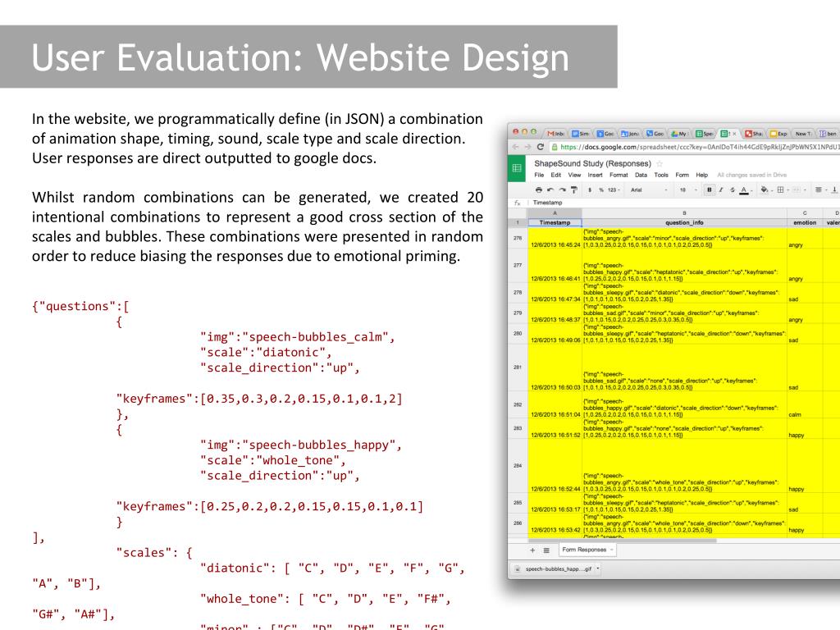Open the File menu in Sheets
Screen dimensions: 840x630
pos(539,176)
